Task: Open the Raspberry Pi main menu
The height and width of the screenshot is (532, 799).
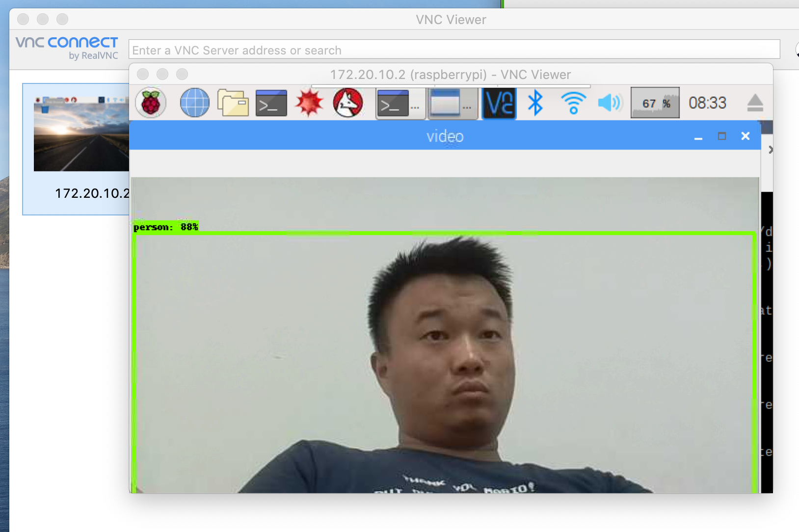Action: click(151, 103)
